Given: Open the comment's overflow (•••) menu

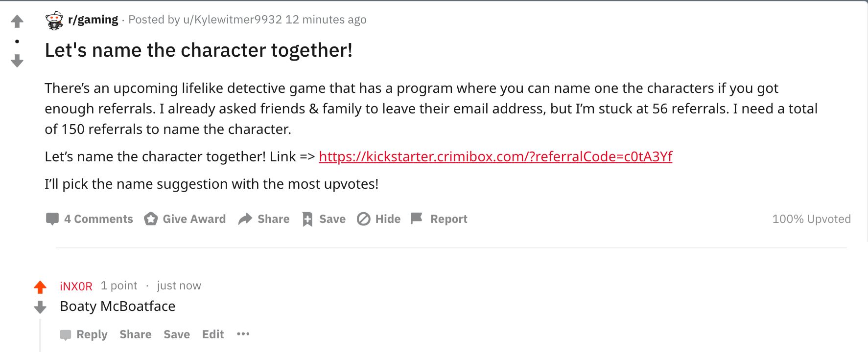Looking at the screenshot, I should (x=243, y=334).
